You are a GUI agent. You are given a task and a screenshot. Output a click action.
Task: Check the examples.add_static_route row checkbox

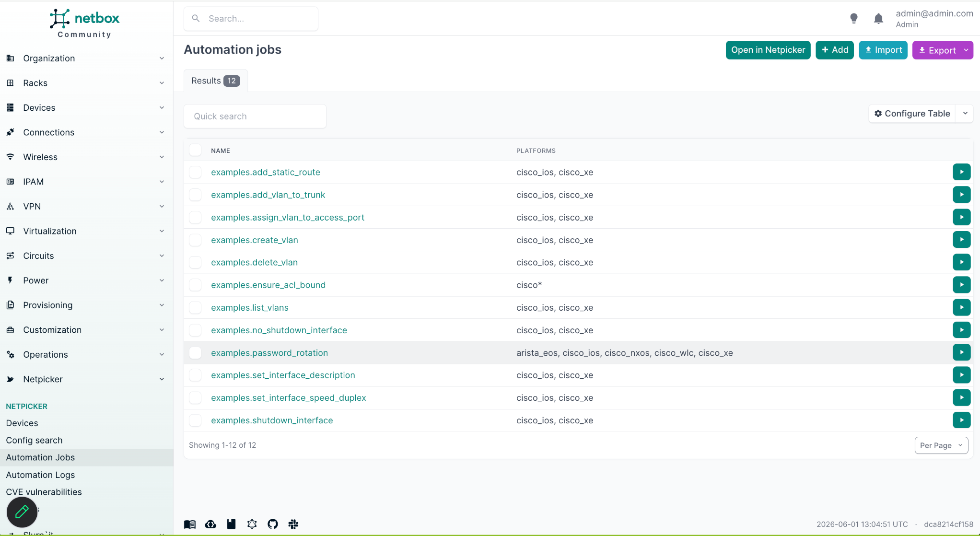pyautogui.click(x=195, y=172)
